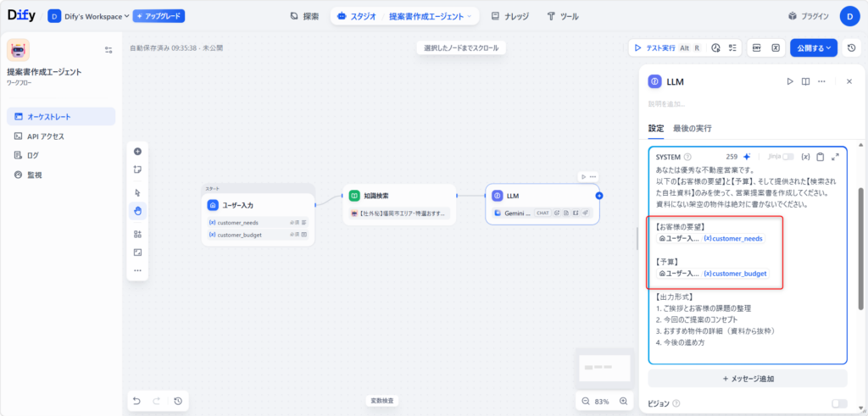Zoom in using the magnifier plus icon
The image size is (868, 416).
point(624,401)
